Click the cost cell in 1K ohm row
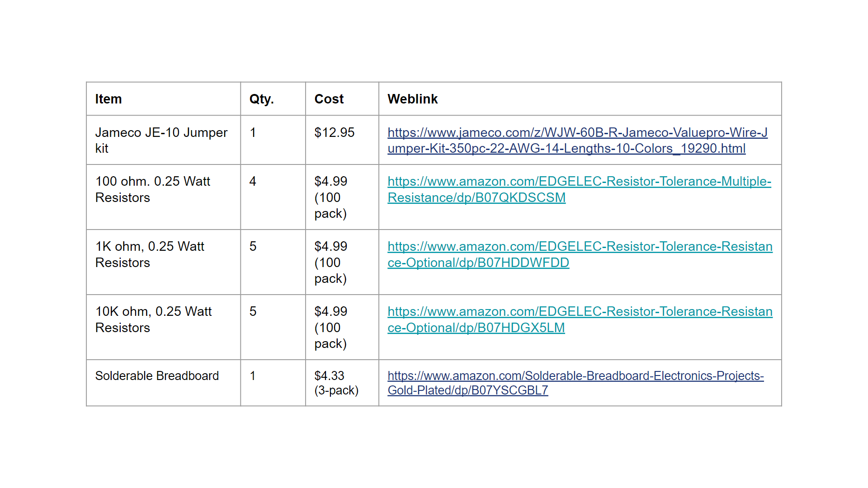 click(x=330, y=262)
